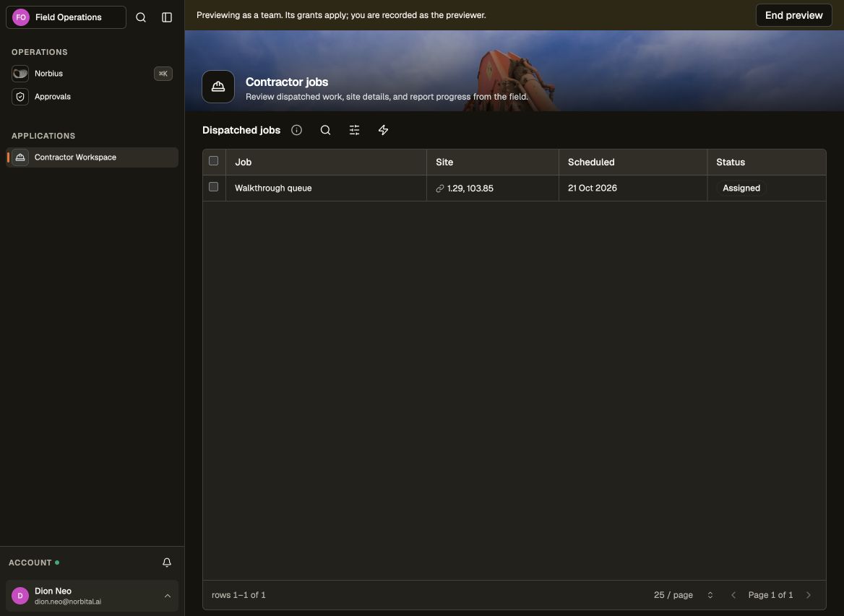This screenshot has width=844, height=616.
Task: Sort by the Scheduled column header
Action: [x=633, y=162]
